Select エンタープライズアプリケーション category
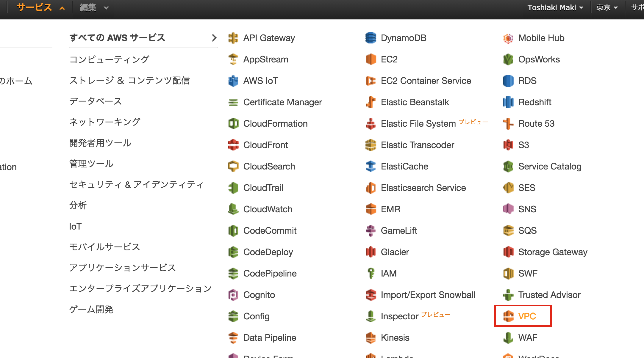644x358 pixels. [x=140, y=288]
